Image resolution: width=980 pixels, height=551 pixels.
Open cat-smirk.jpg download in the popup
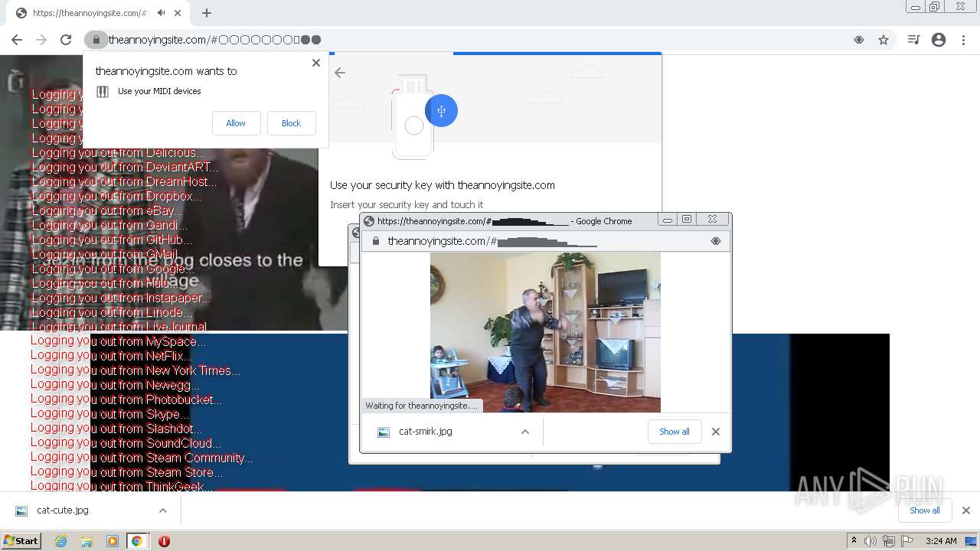[x=426, y=432]
